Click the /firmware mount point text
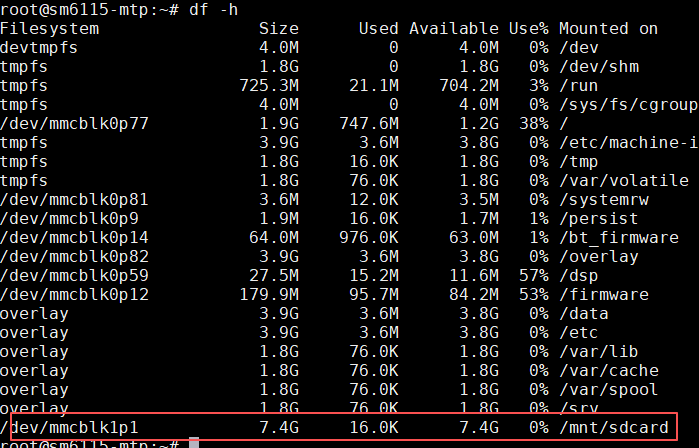The image size is (699, 448). click(603, 295)
